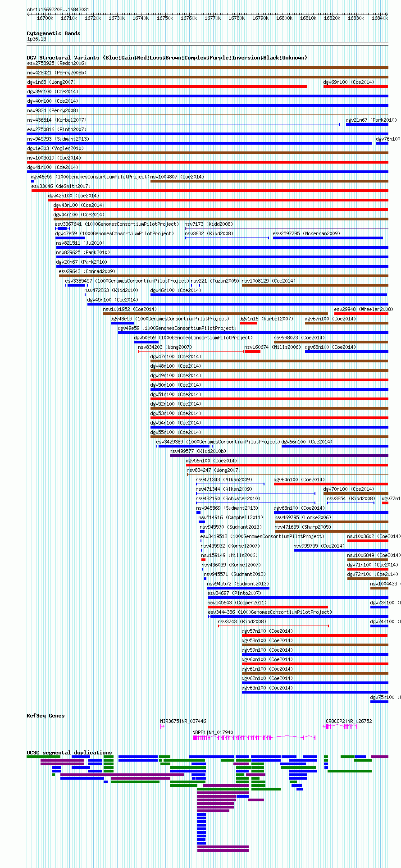Click the dgv69n100 (Coe2014) label

pos(349,82)
